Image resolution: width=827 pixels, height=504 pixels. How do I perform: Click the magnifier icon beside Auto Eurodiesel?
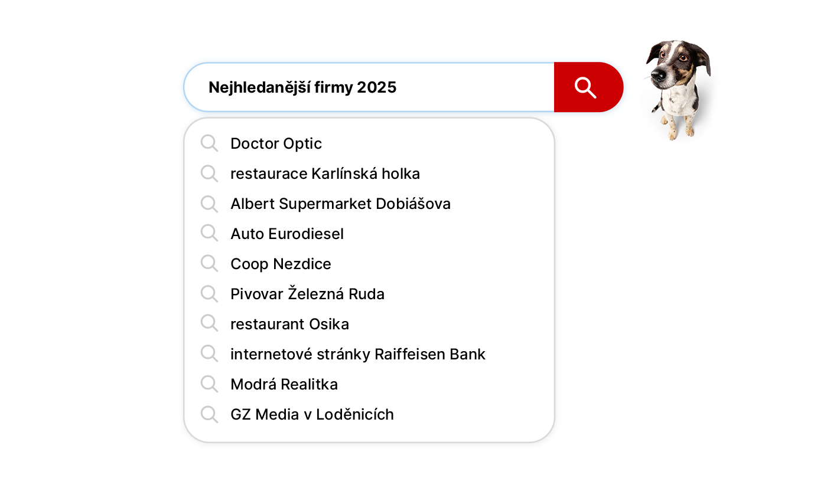click(x=209, y=234)
